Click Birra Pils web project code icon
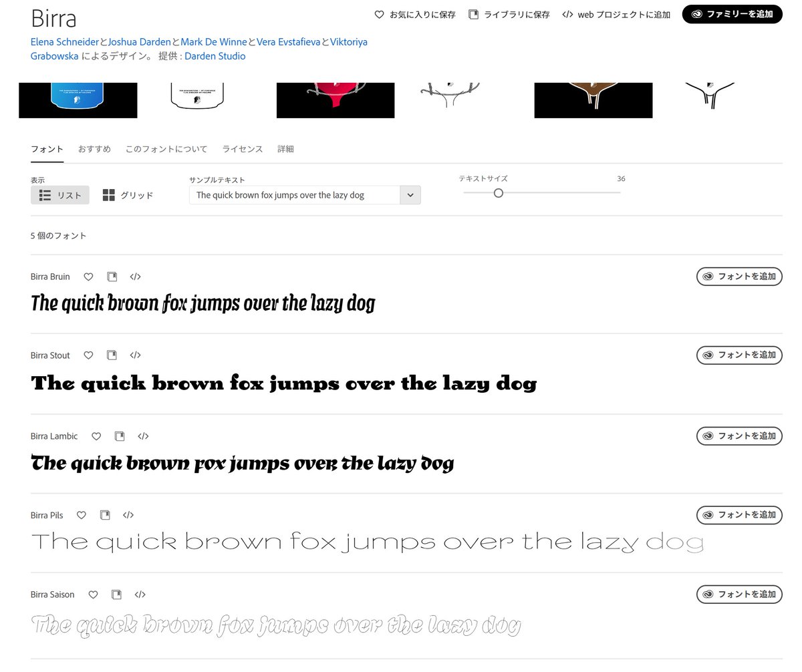802x672 pixels. point(128,515)
